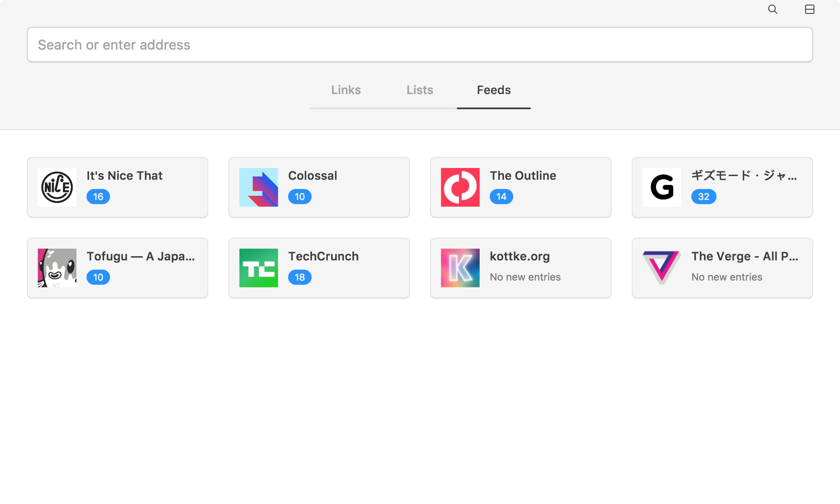Click the Gizmodo G logo
Viewport: 840px width, 504px height.
pos(662,187)
